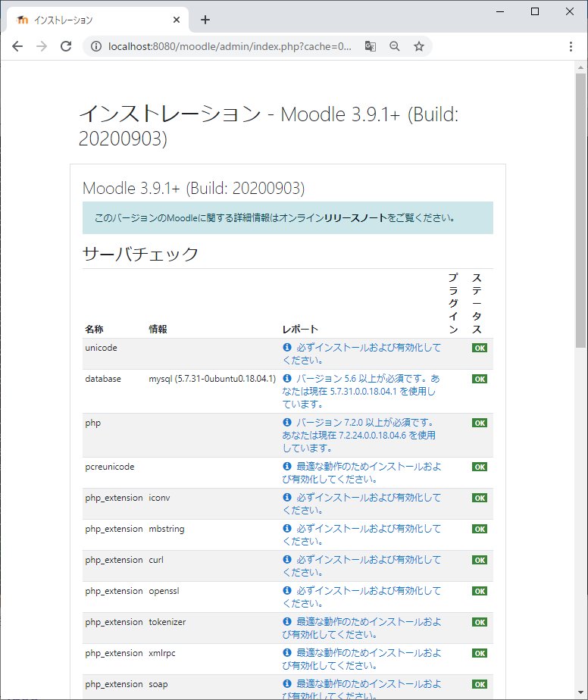Open iconv extension report link

tap(361, 504)
